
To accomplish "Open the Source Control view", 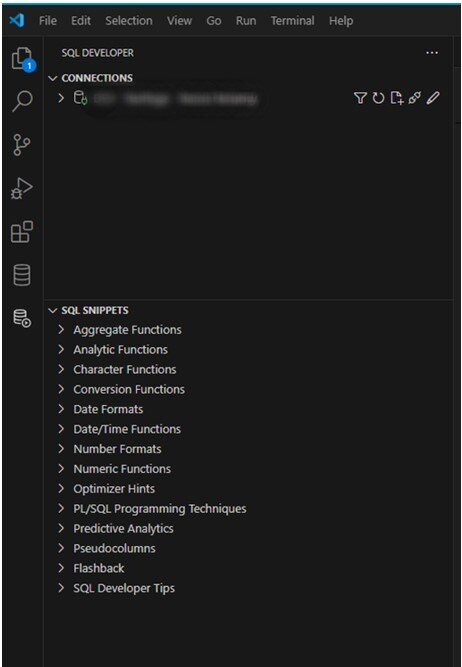I will (22, 145).
